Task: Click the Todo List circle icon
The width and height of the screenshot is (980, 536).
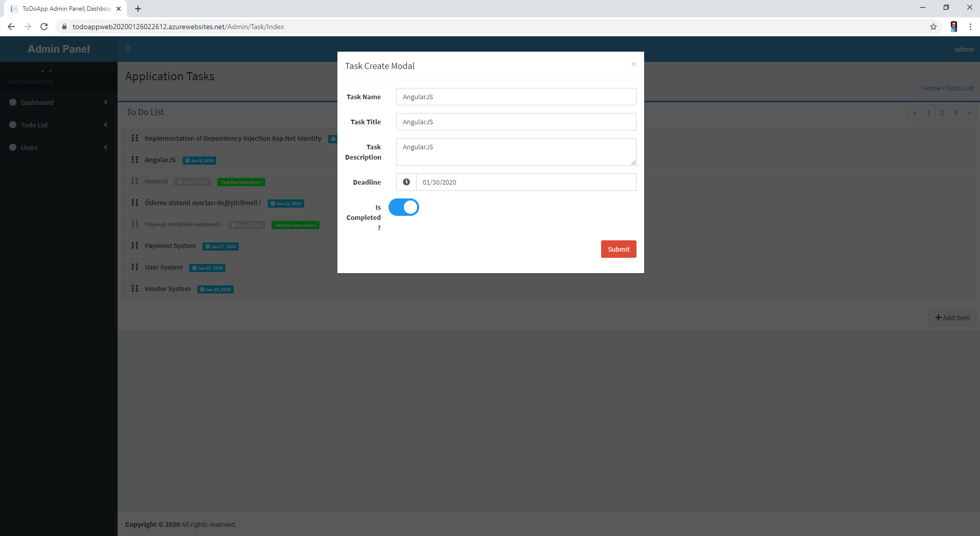Action: (x=13, y=125)
